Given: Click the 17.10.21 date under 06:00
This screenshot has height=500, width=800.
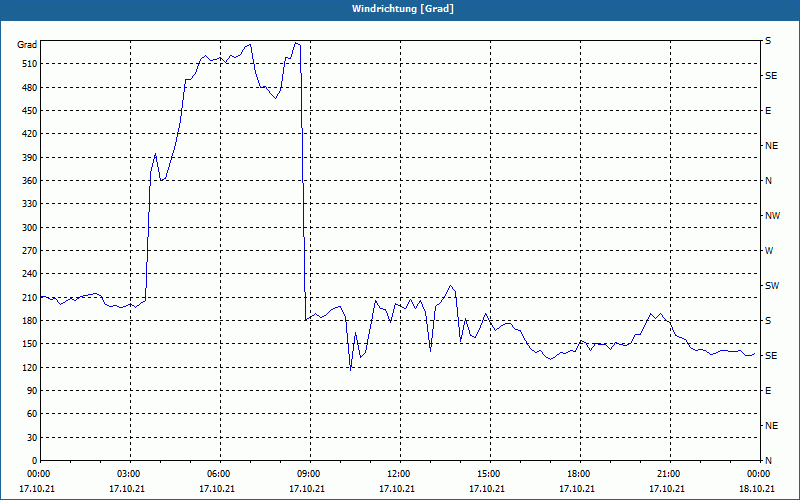Looking at the screenshot, I should [217, 489].
